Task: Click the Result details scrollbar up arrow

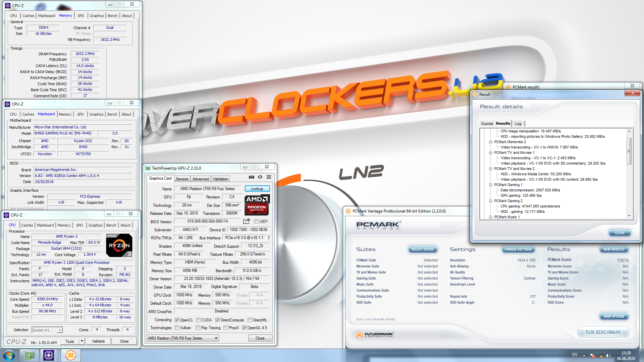Action: (x=629, y=131)
